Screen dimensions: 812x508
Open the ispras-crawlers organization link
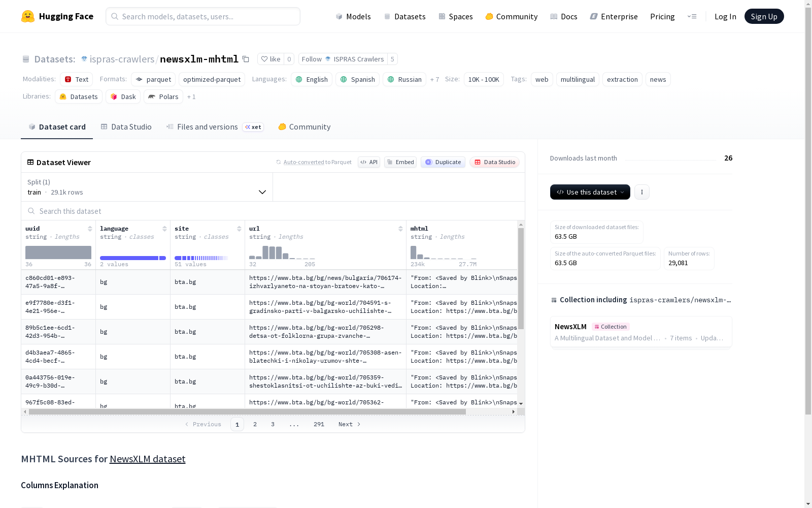[122, 59]
